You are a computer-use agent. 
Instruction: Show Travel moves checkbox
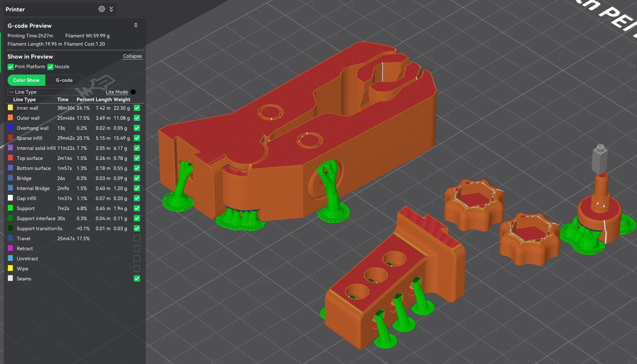pyautogui.click(x=137, y=238)
